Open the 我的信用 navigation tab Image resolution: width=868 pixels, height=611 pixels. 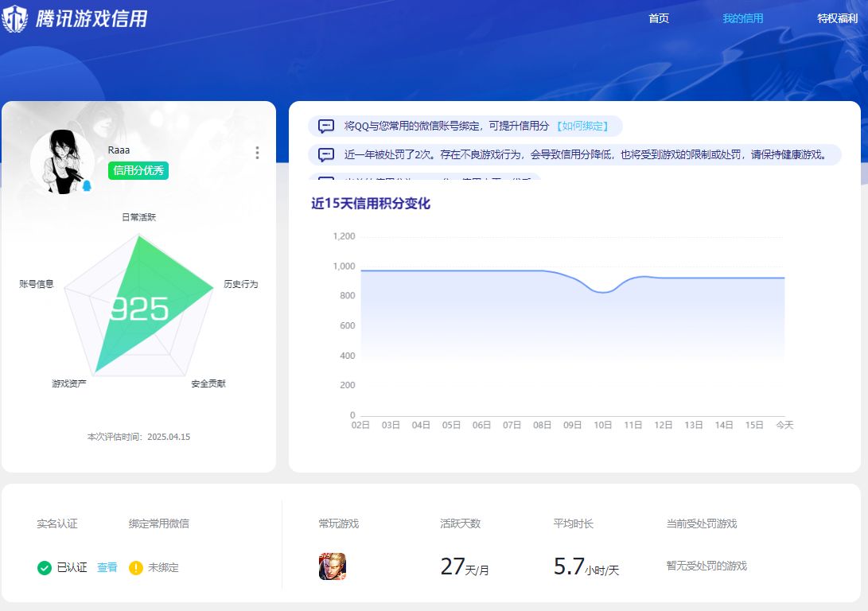coord(743,18)
